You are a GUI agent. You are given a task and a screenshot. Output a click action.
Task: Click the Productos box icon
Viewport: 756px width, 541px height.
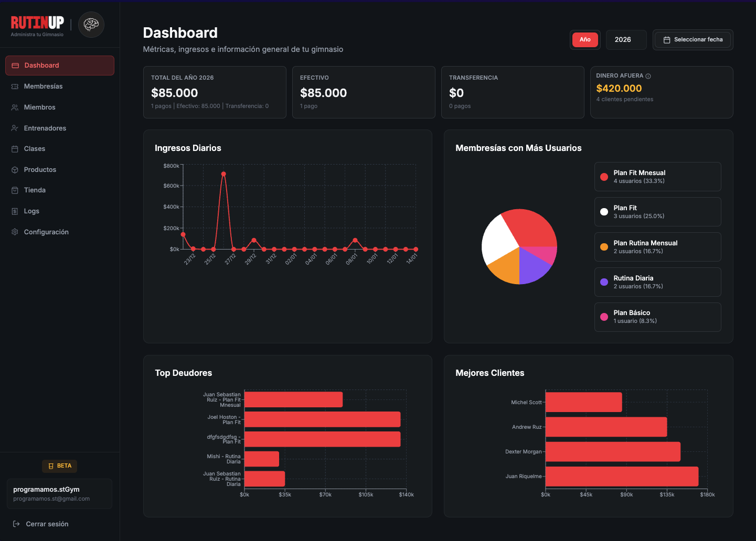pos(15,170)
